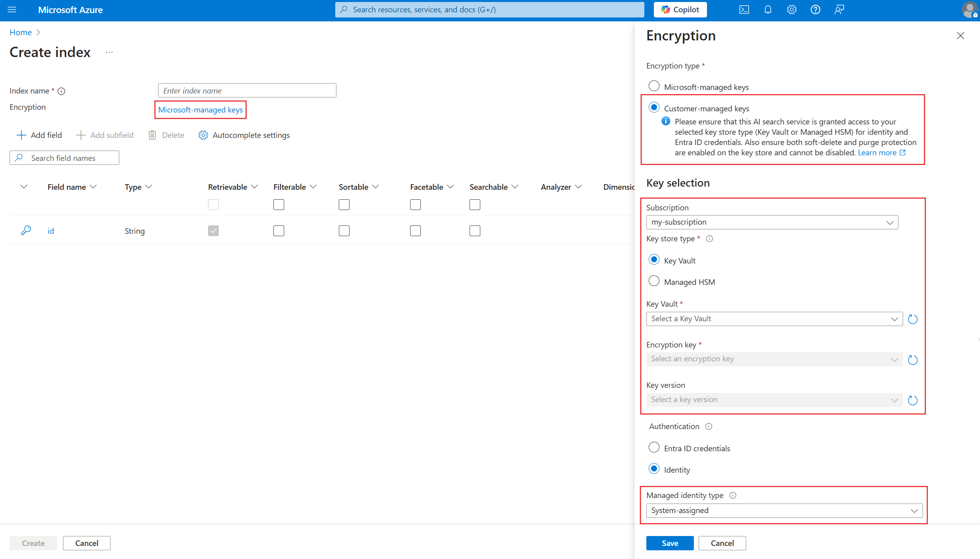Open the help panel
The height and width of the screenshot is (559, 980).
816,10
